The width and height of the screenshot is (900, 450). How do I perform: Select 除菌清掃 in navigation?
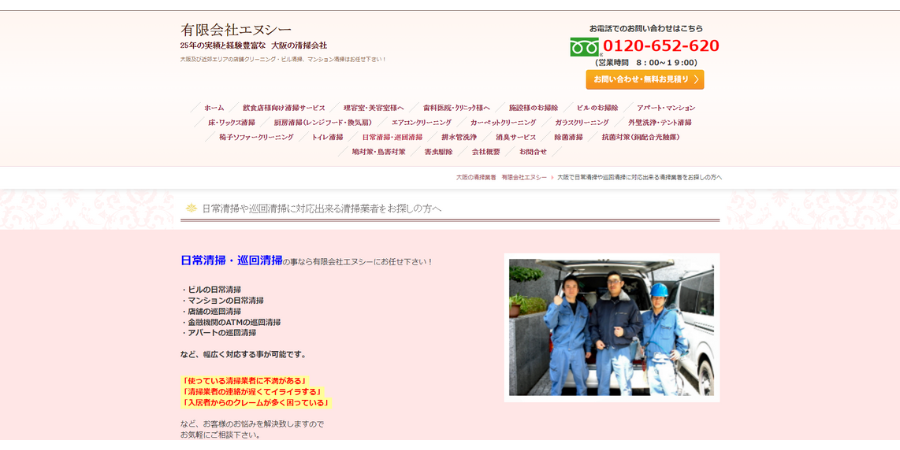tap(568, 138)
